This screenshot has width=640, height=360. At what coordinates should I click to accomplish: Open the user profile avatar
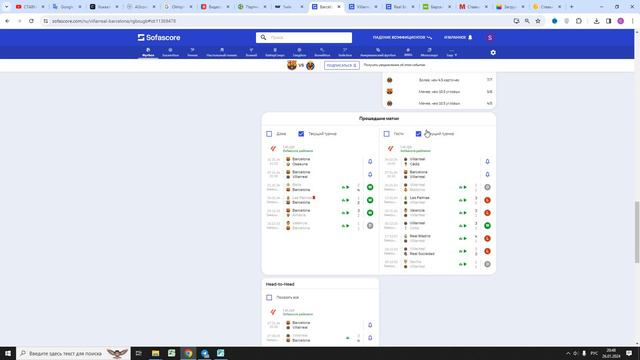coord(490,38)
